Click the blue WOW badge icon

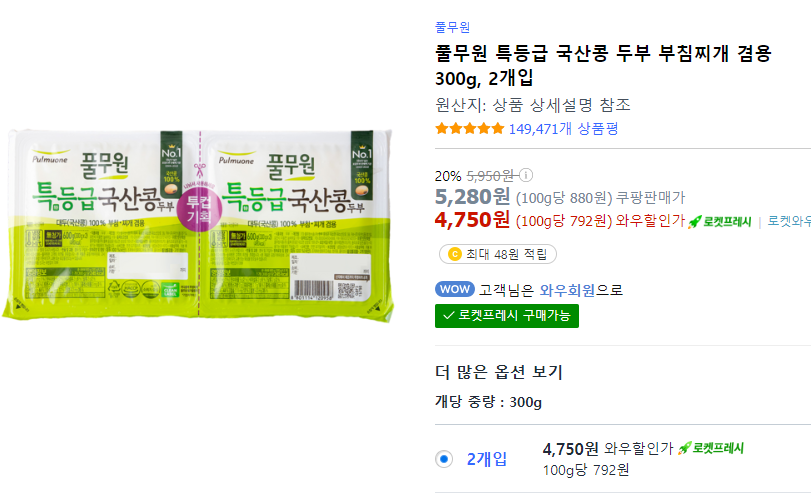coord(455,289)
